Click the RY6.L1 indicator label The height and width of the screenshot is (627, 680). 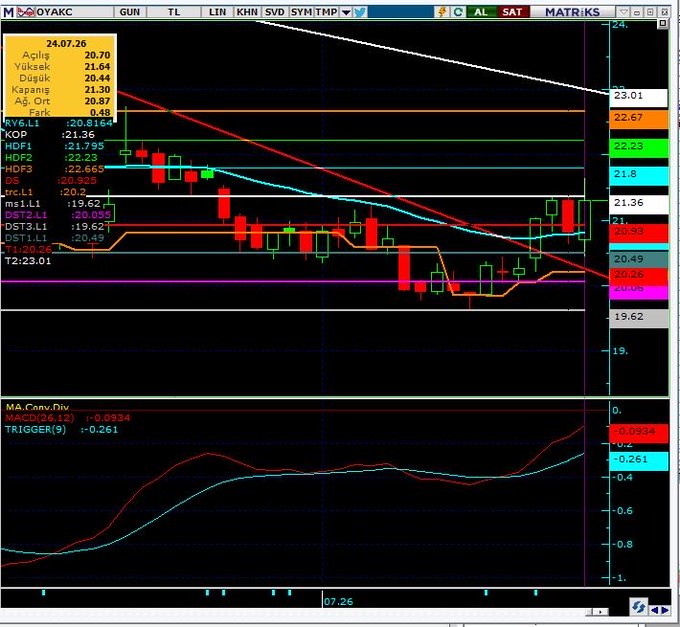pos(22,123)
